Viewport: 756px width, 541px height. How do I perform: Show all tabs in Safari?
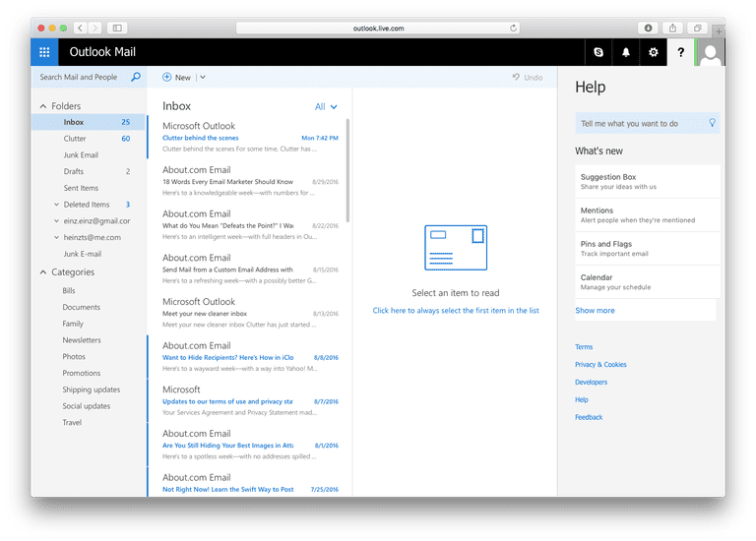(697, 28)
